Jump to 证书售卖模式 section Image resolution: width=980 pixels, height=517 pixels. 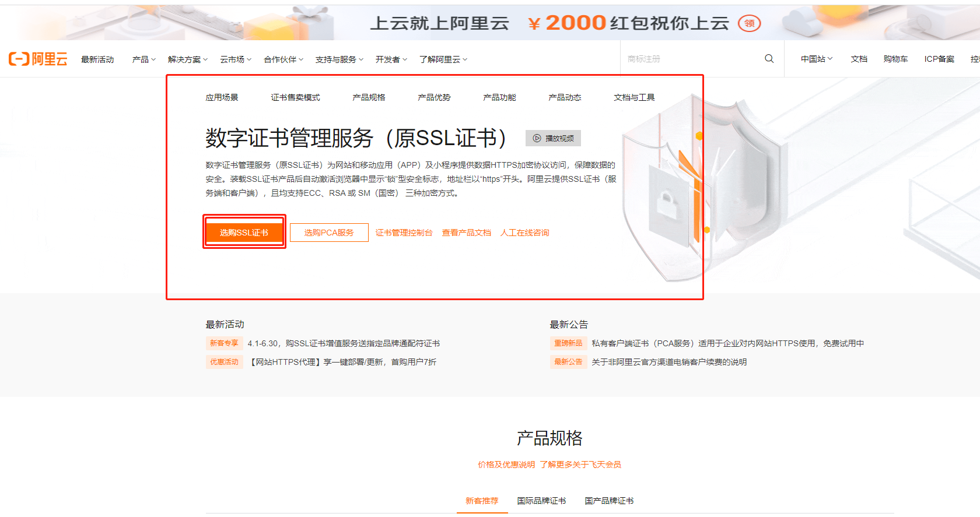coord(295,97)
